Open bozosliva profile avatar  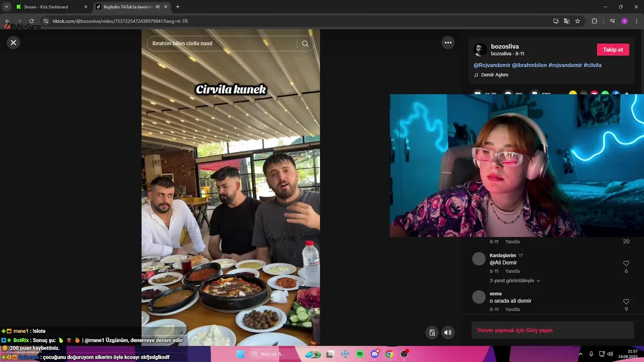pyautogui.click(x=480, y=50)
